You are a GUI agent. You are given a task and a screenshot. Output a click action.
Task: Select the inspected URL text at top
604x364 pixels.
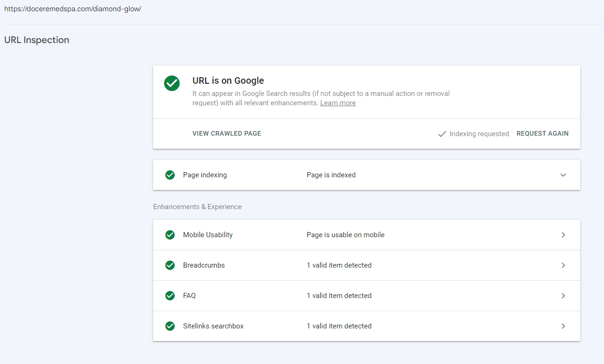click(x=73, y=9)
